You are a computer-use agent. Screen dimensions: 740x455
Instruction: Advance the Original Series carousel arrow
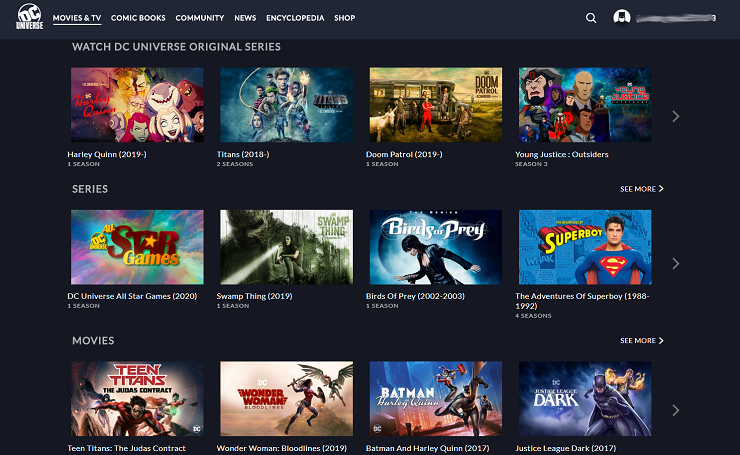tap(675, 116)
